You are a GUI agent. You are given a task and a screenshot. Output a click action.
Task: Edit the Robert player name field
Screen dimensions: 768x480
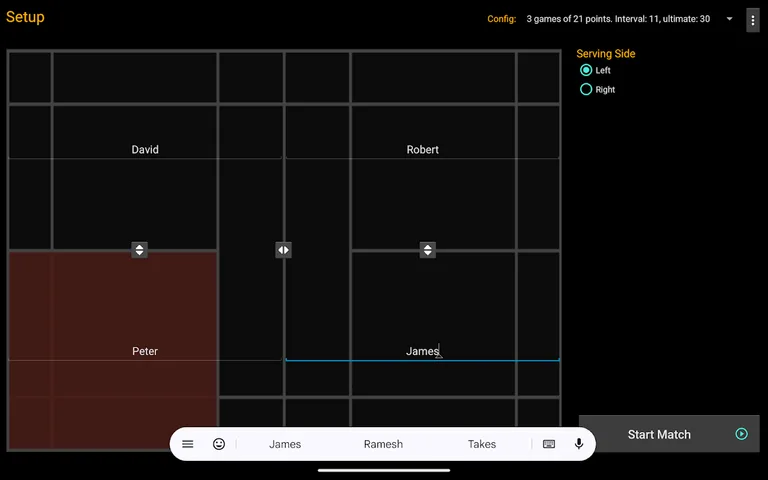click(x=422, y=150)
